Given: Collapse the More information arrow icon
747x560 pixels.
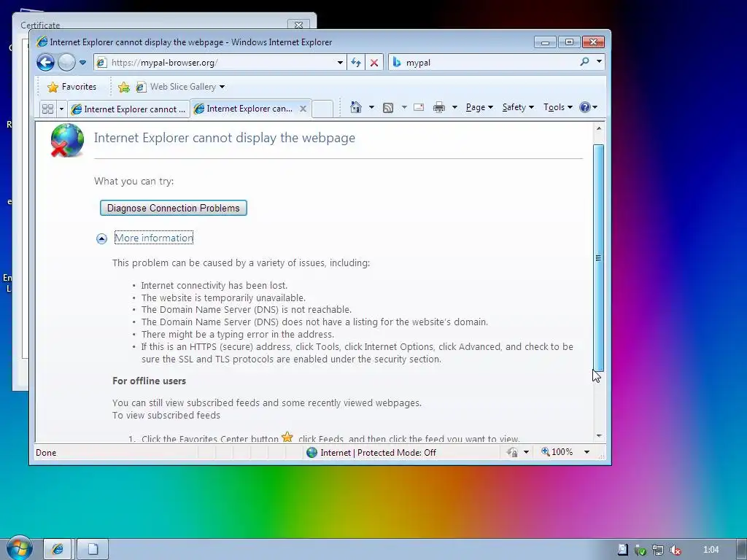Looking at the screenshot, I should coord(101,238).
